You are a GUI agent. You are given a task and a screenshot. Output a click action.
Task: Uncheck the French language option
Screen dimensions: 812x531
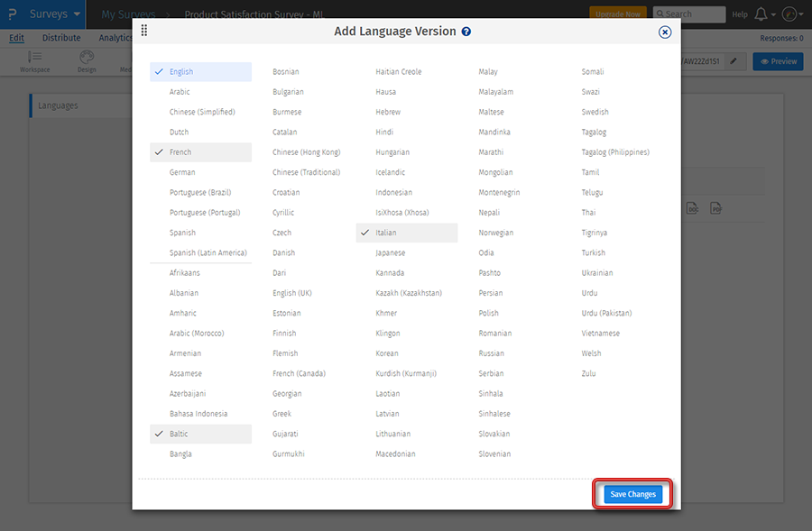(200, 151)
